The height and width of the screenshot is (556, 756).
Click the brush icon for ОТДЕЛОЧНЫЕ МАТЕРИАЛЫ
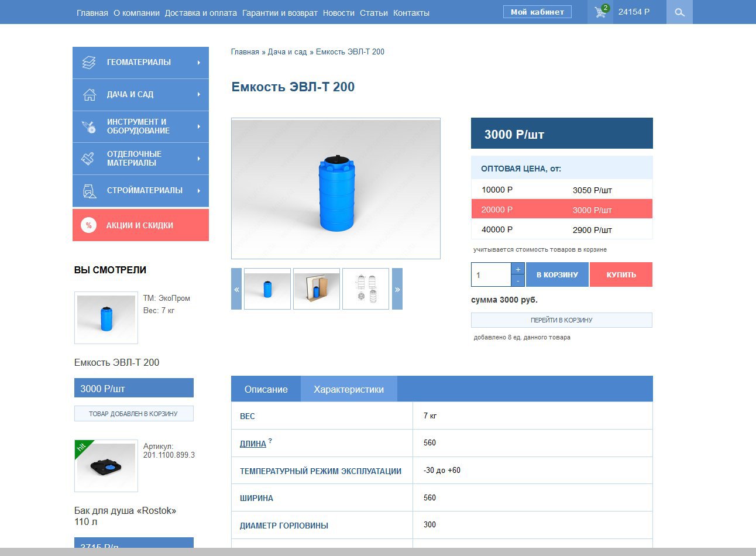[x=88, y=158]
